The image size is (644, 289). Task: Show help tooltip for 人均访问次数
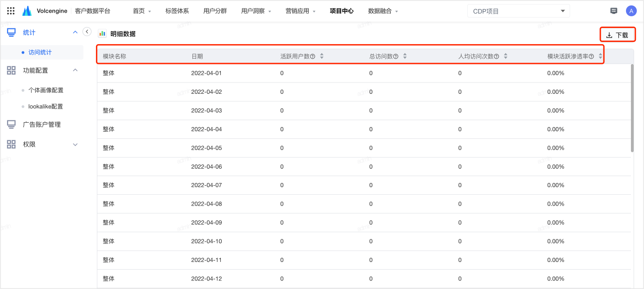[x=496, y=56]
